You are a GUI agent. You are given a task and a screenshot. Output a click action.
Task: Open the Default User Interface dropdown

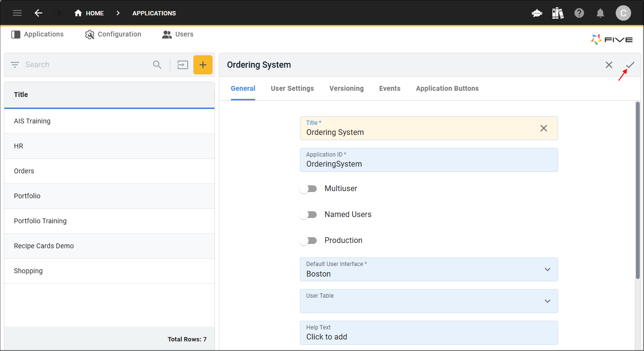(x=429, y=269)
